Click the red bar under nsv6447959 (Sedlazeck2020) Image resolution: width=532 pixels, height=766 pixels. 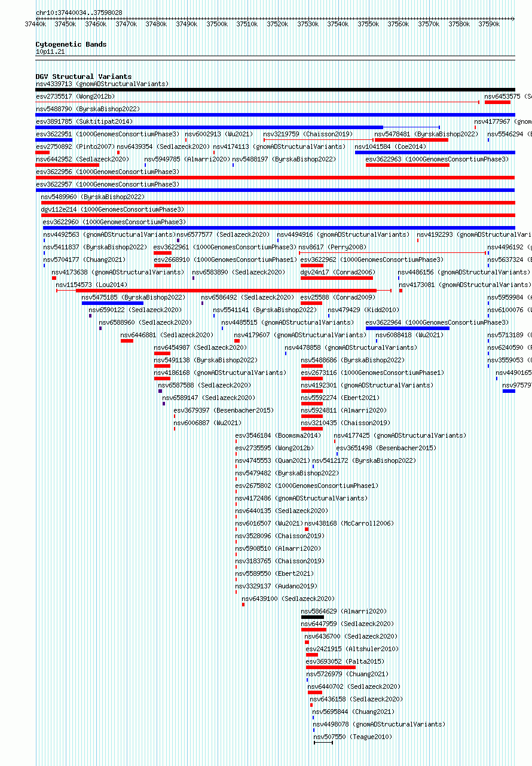tap(314, 630)
